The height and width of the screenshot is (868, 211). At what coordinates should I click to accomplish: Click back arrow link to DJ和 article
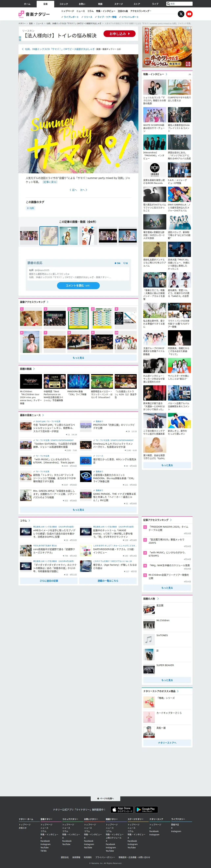(58, 49)
